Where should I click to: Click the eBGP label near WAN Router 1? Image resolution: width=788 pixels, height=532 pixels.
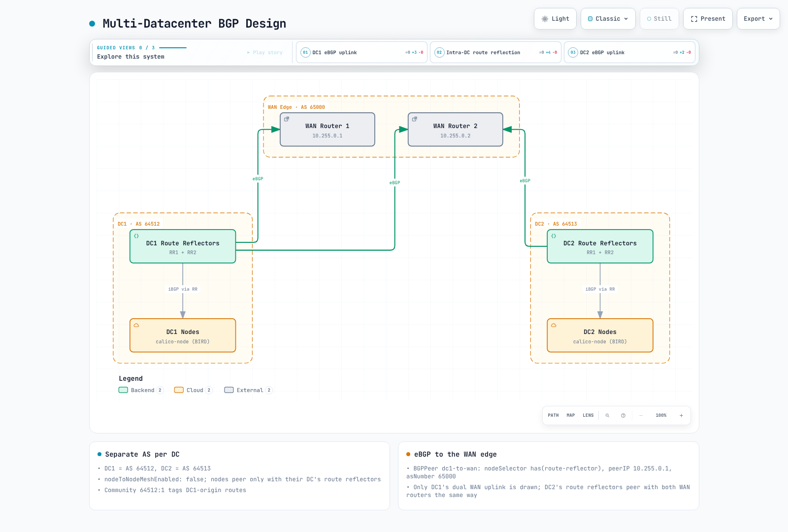(x=258, y=179)
